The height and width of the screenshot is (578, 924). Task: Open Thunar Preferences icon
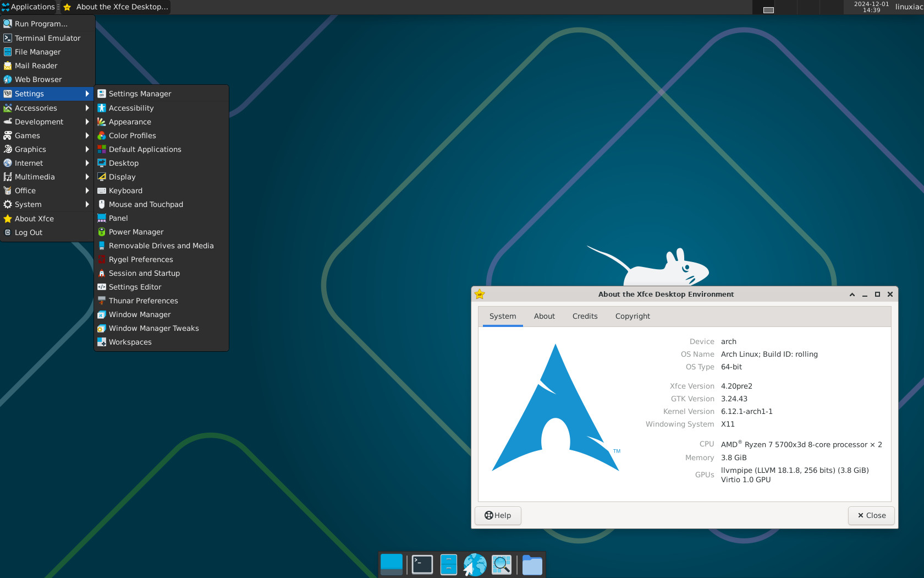(102, 301)
